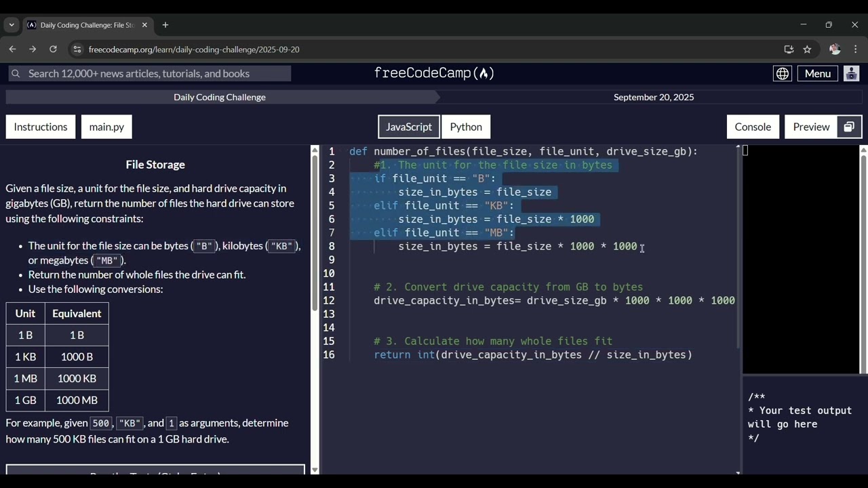The image size is (868, 488).
Task: Switch to the main.py tab
Action: (106, 127)
